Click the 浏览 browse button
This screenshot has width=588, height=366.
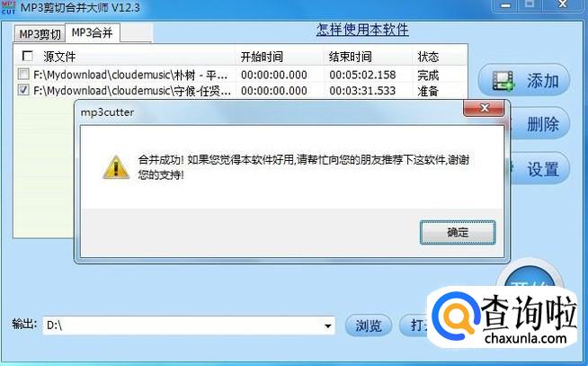pyautogui.click(x=369, y=326)
